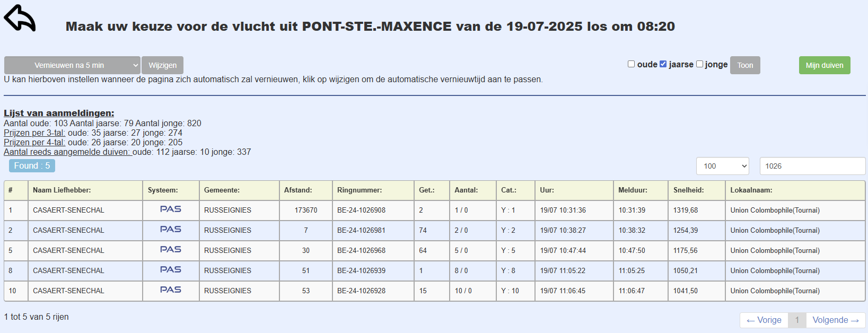868x333 pixels.
Task: Click PAS logo in the BE-24-1026928 row
Action: 171,290
